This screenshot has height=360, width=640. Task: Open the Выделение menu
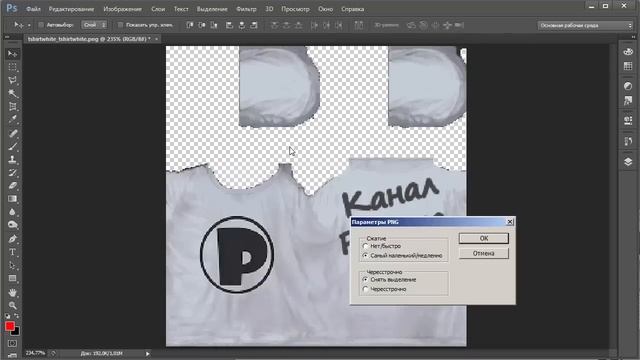point(212,9)
